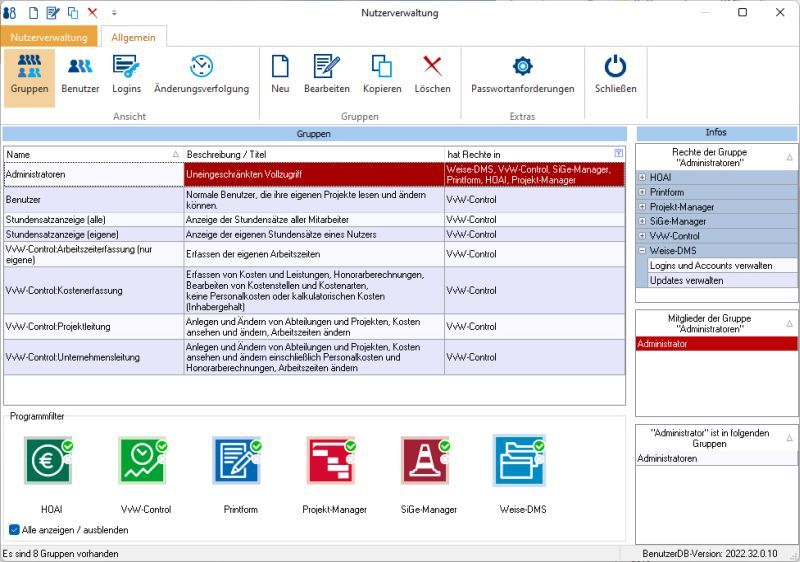Click Uneingeschränkten Vollzugriff description cell
The image size is (800, 562).
[x=314, y=174]
